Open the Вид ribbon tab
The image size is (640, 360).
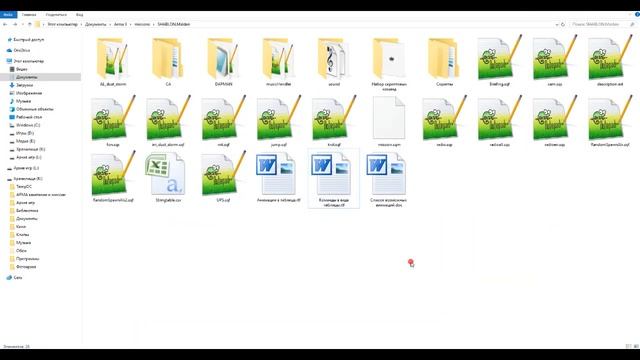[80, 14]
